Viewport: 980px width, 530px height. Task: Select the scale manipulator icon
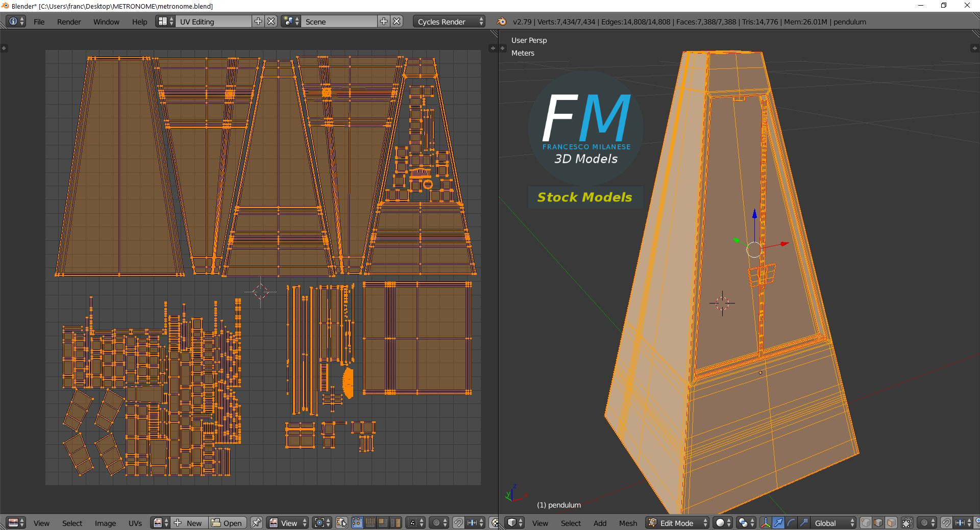(803, 523)
